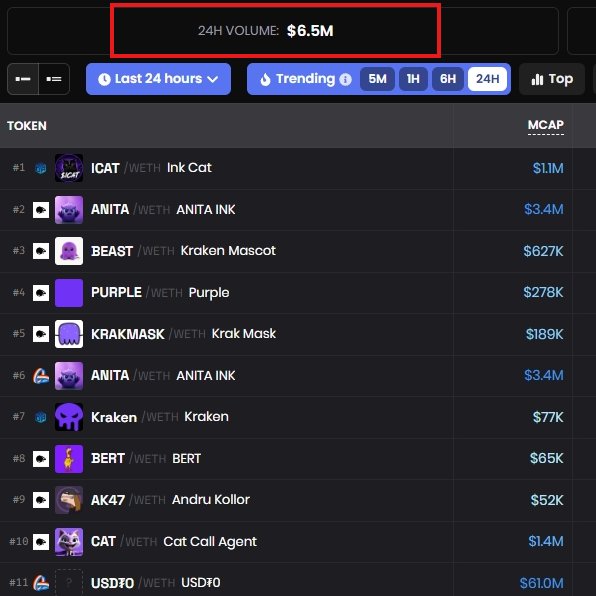The width and height of the screenshot is (596, 596).
Task: Click the $278K market cap value
Action: (543, 292)
